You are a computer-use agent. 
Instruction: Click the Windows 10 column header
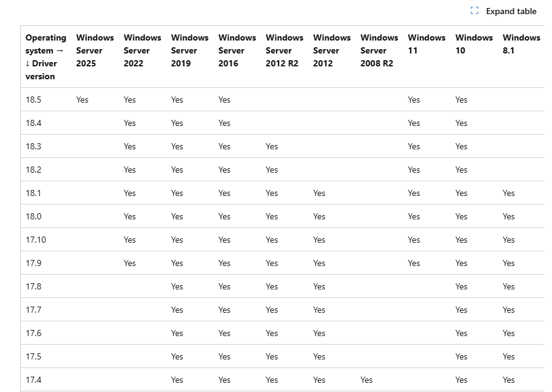click(x=474, y=44)
